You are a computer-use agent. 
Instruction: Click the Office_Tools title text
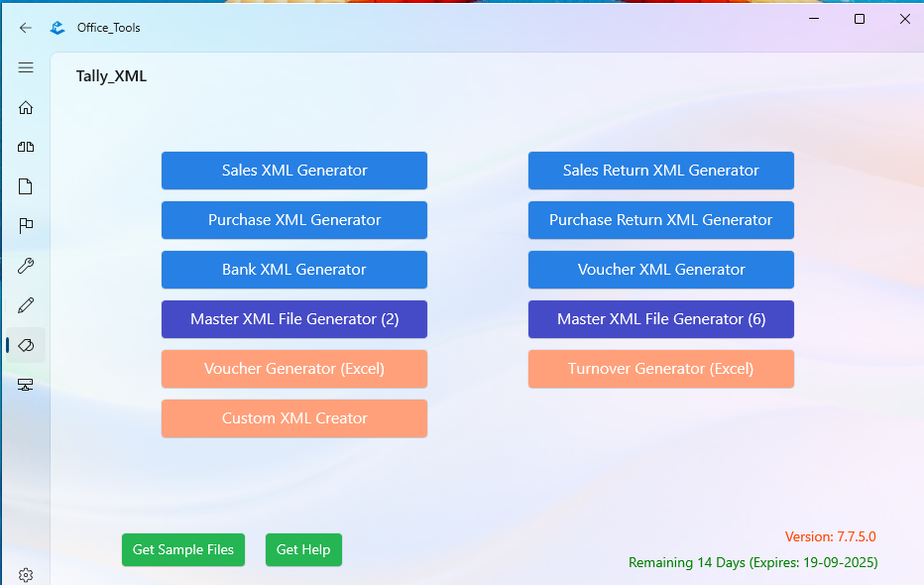[108, 28]
